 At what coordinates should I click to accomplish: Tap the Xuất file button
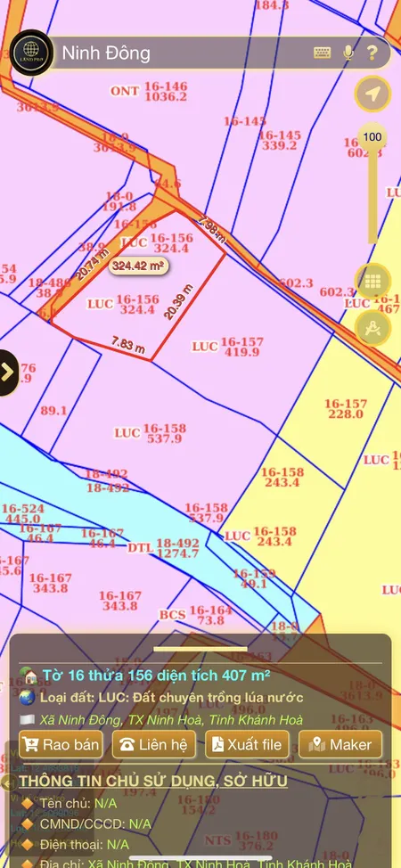(247, 744)
